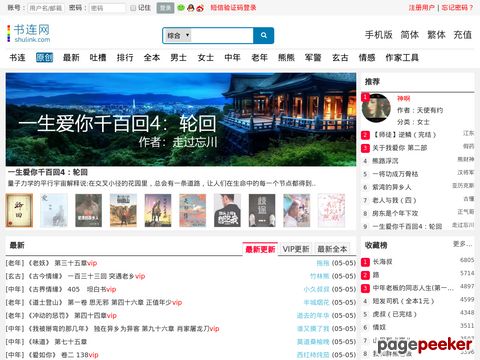Open 更多... link in 收藏榜
480x360 pixels.
[x=462, y=244]
